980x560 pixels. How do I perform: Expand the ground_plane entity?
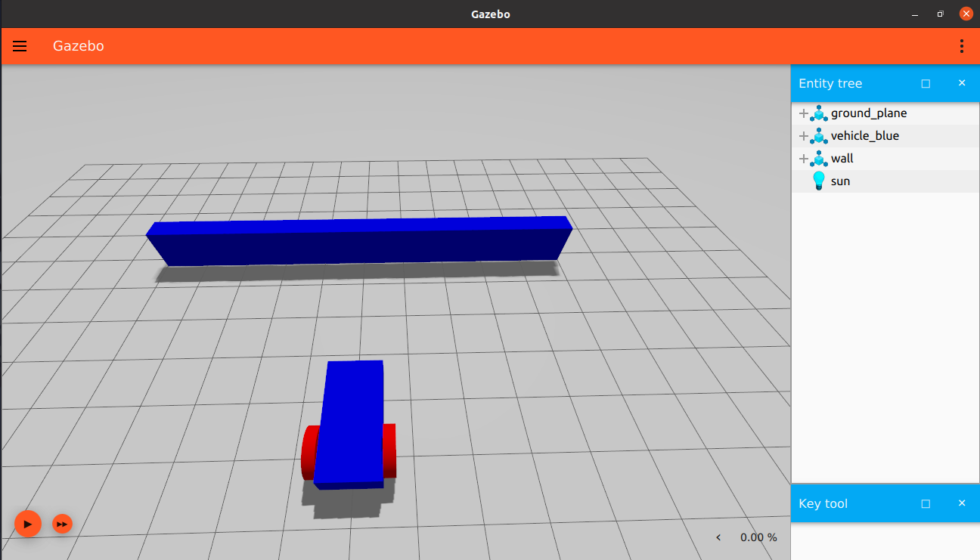pos(803,113)
